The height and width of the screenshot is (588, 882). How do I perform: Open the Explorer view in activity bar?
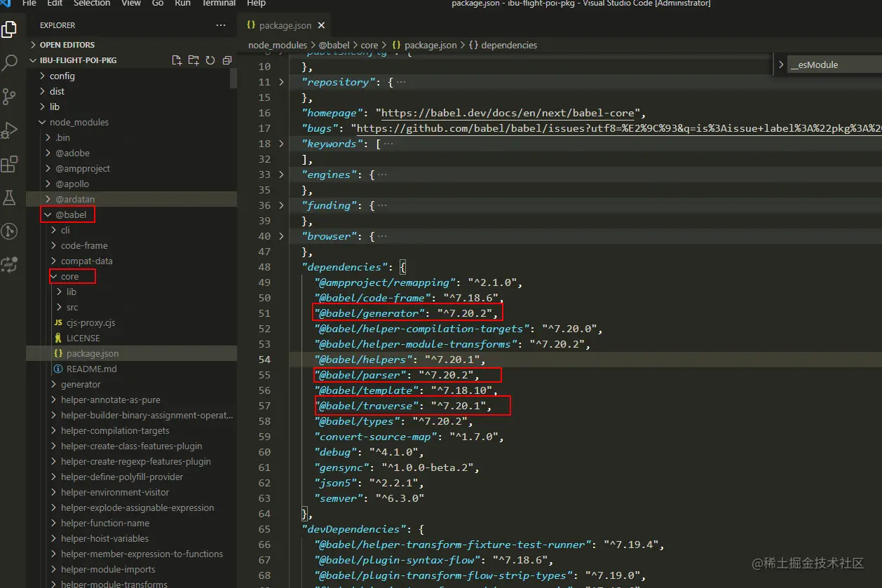coord(9,29)
